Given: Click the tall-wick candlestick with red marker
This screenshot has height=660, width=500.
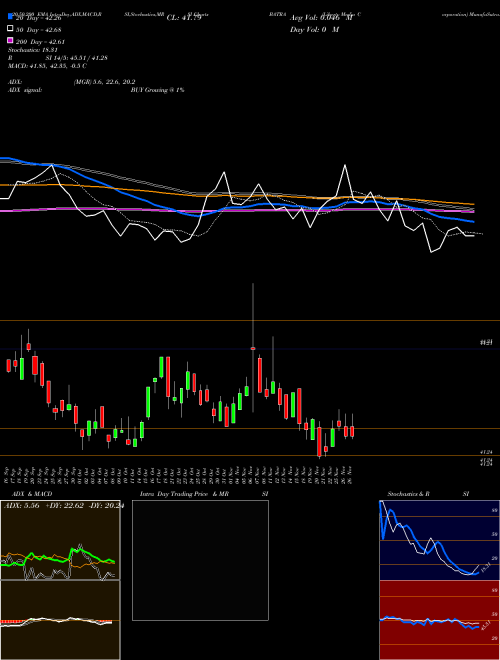Looking at the screenshot, I should point(253,348).
